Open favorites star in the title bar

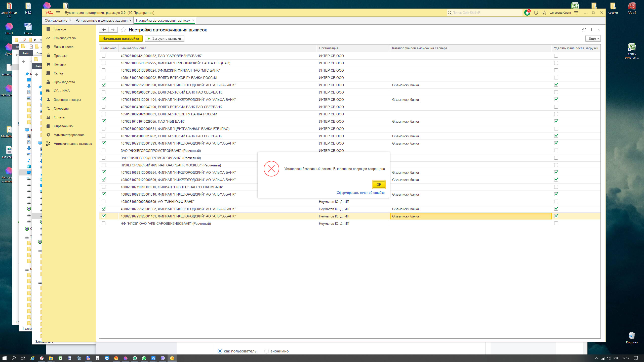544,13
